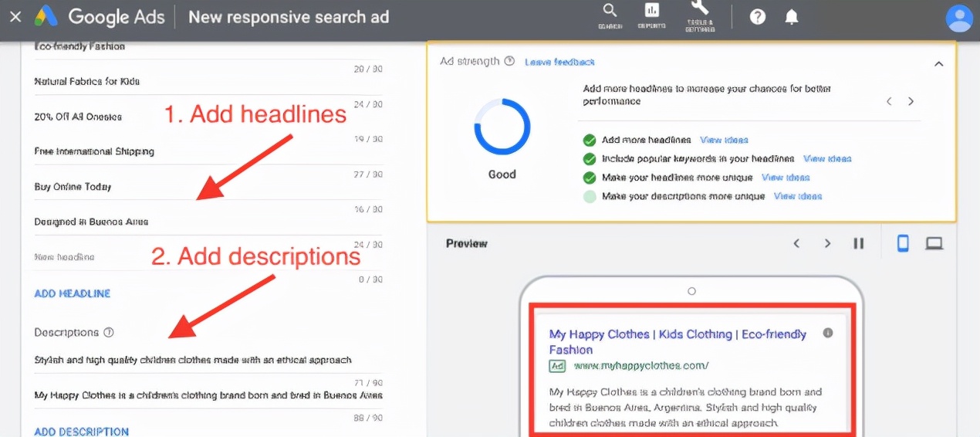Click the empty New headline field
The height and width of the screenshot is (437, 980).
tap(208, 257)
